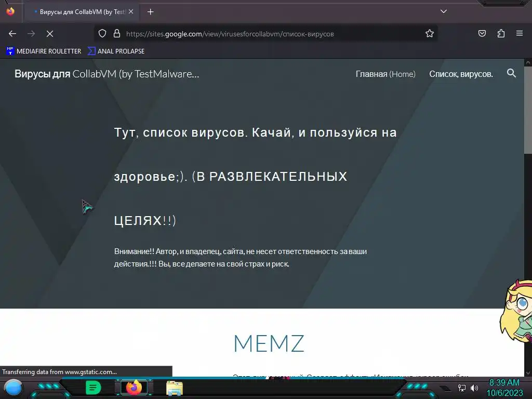Click the vertical page scrollbar thumb
Screen dimensions: 532x399
528,110
